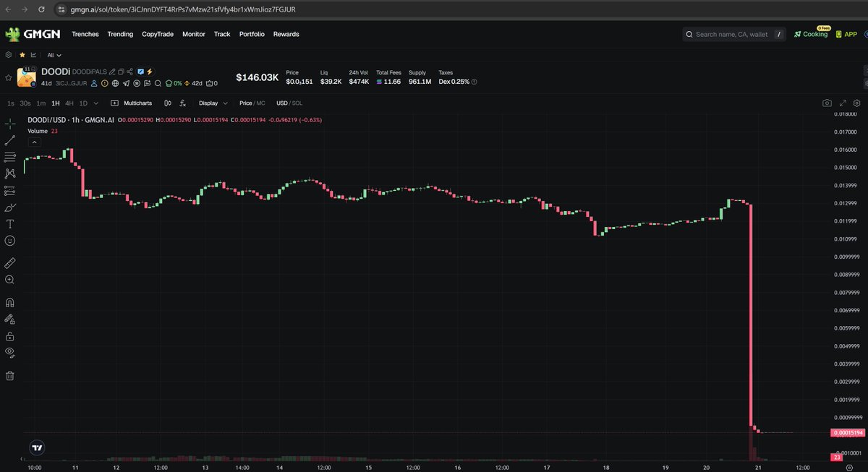Expand the Display dropdown
The image size is (868, 472).
pyautogui.click(x=213, y=103)
